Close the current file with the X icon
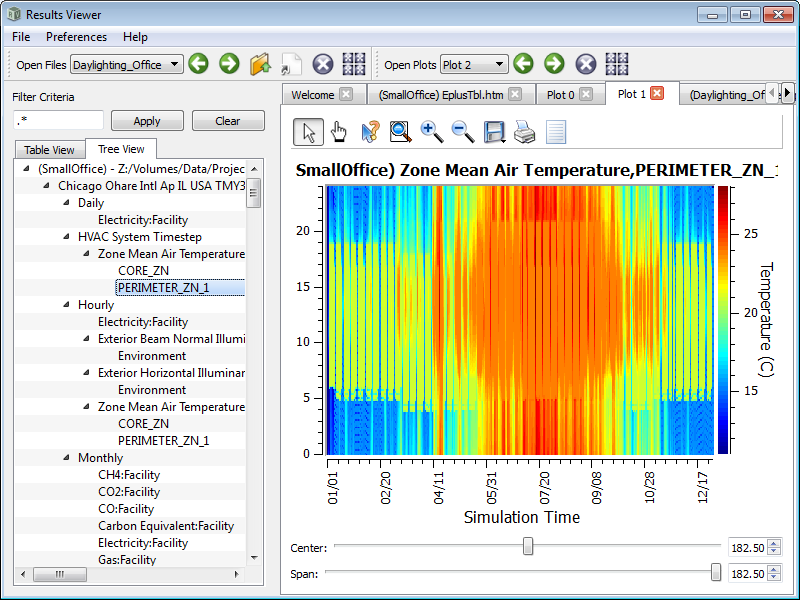 pos(322,64)
